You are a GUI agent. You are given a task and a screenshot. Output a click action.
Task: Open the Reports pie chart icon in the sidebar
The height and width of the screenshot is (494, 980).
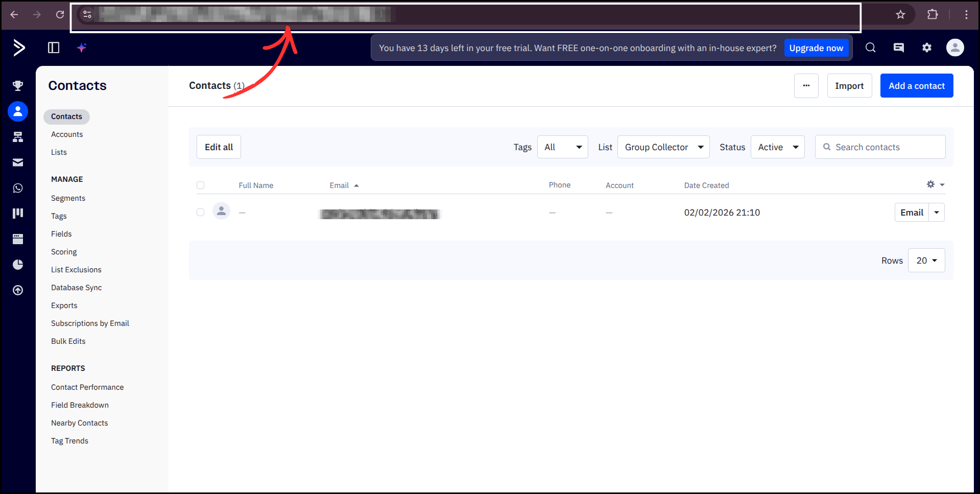point(18,264)
